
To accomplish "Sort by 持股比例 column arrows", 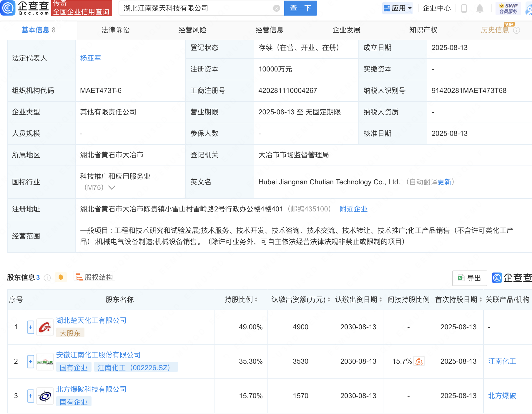I will (256, 300).
